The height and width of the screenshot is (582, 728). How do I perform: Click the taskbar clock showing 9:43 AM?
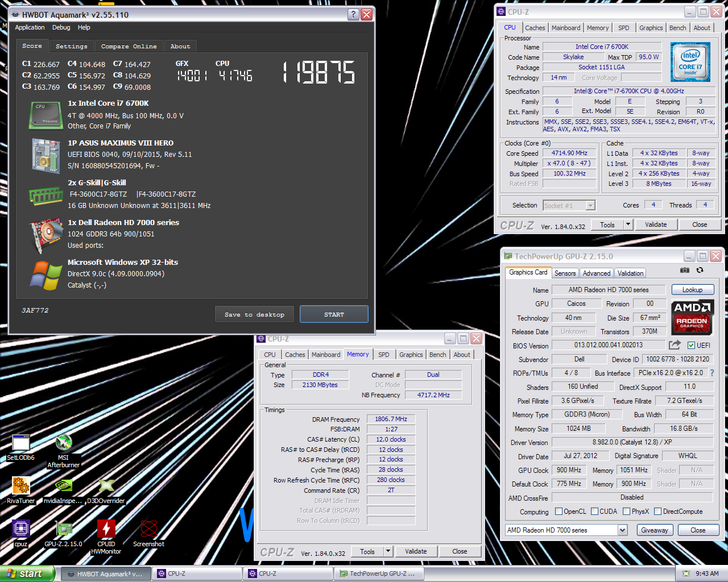tap(707, 573)
